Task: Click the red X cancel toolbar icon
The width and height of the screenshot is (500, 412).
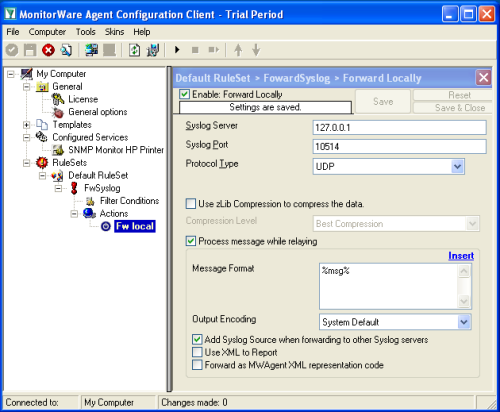Action: point(48,50)
